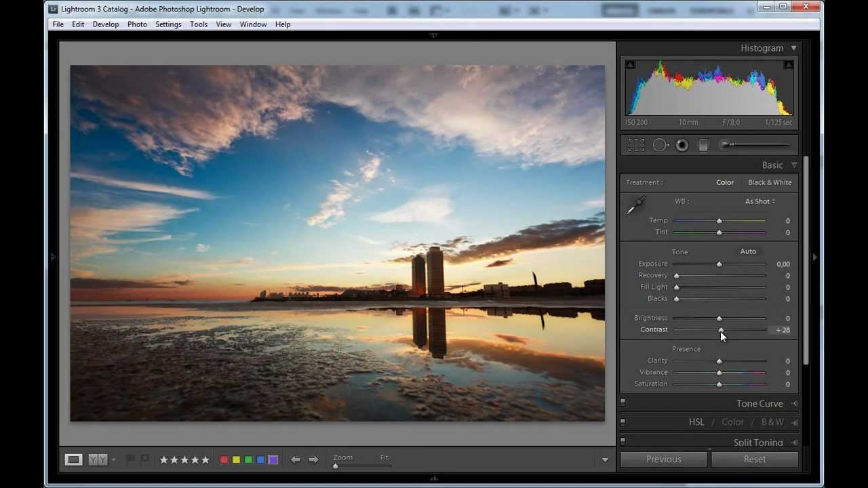Apply green color label
Viewport: 868px width, 488px height.
tap(248, 460)
